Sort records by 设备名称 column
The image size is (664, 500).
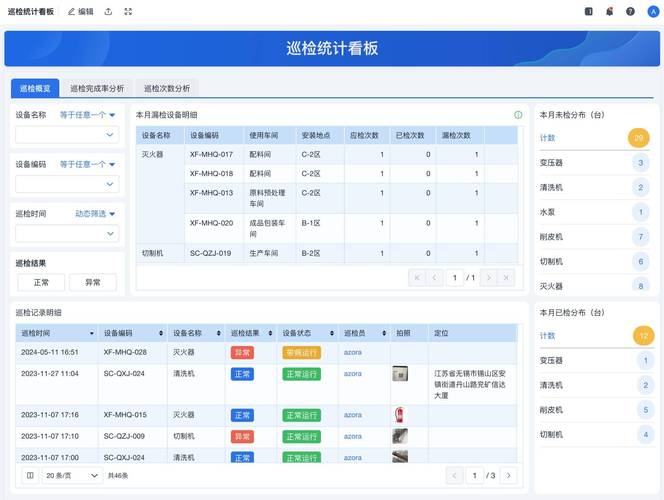pyautogui.click(x=219, y=333)
